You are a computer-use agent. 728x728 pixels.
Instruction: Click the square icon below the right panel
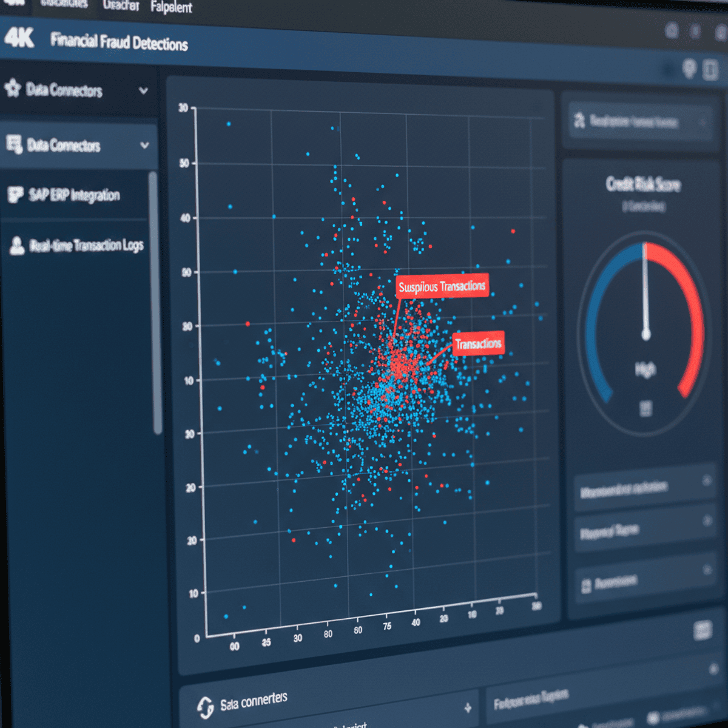click(703, 631)
